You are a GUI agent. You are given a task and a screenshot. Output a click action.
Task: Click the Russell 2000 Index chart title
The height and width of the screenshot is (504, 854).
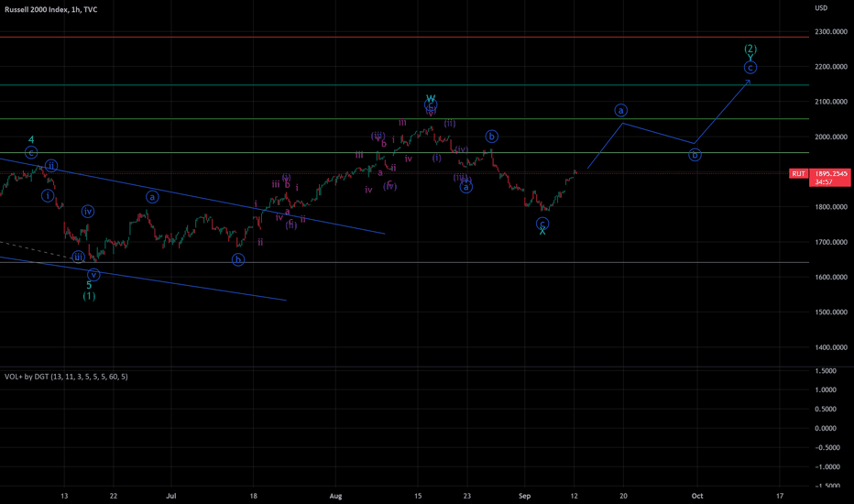pos(51,9)
